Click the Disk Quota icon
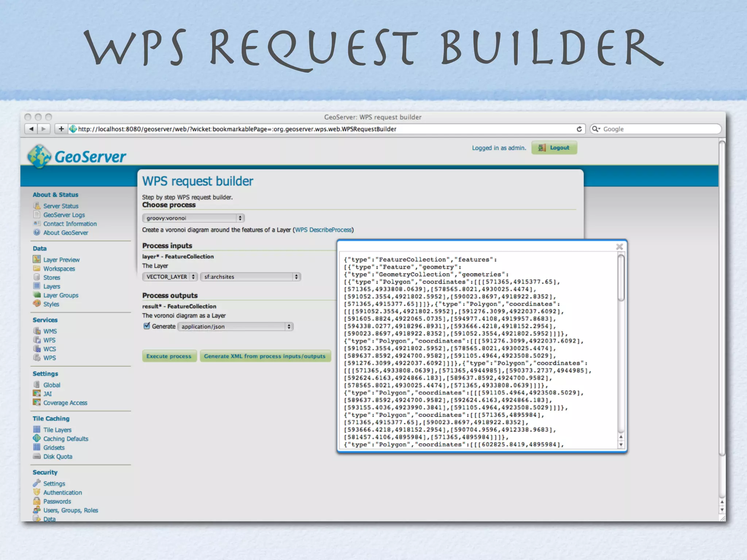The image size is (747, 560). click(x=37, y=456)
